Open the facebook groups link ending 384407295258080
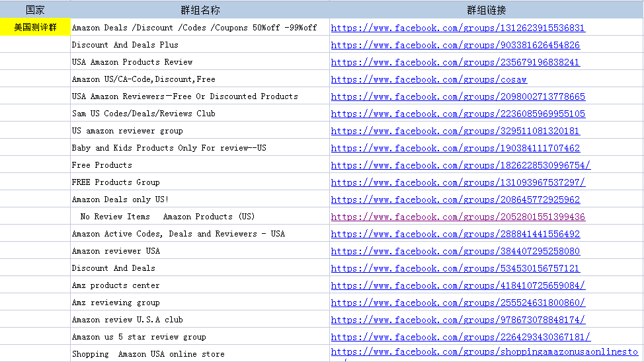Screen dimensions: 644x362 click(456, 251)
